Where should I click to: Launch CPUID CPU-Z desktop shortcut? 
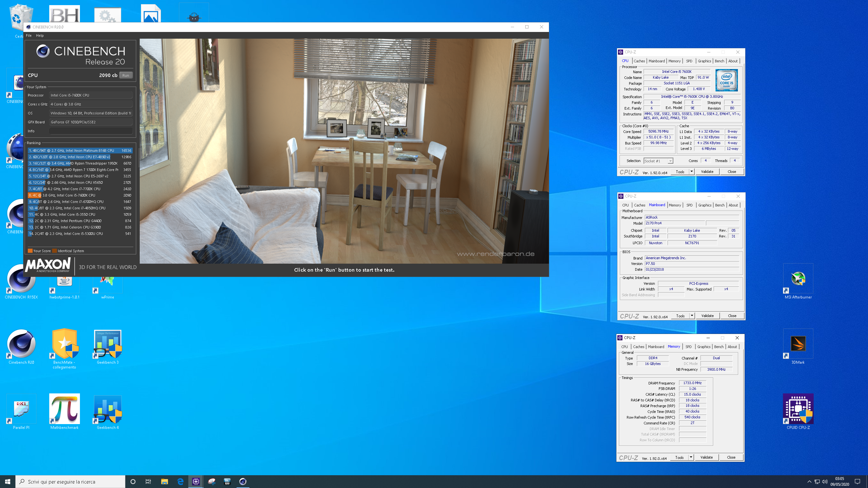[x=798, y=412]
